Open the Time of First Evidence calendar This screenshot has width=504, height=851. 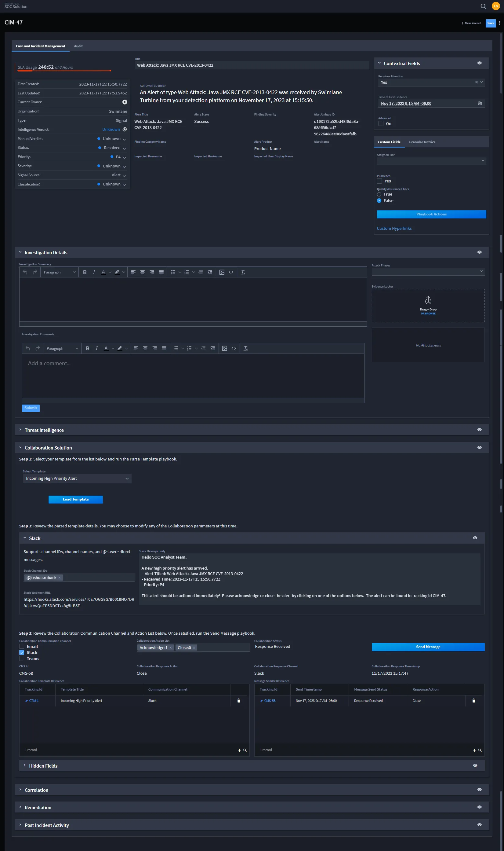(480, 103)
